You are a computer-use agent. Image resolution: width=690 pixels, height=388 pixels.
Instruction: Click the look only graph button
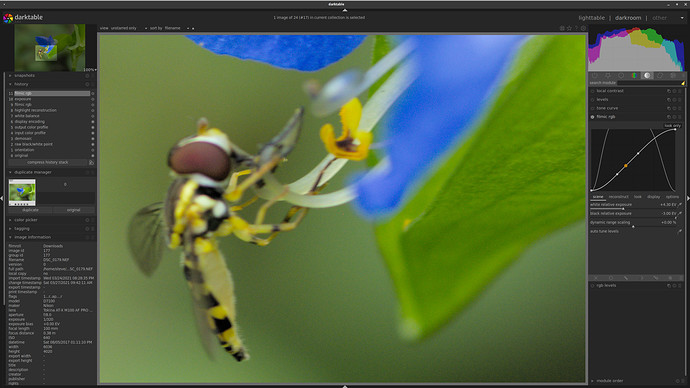coord(672,126)
